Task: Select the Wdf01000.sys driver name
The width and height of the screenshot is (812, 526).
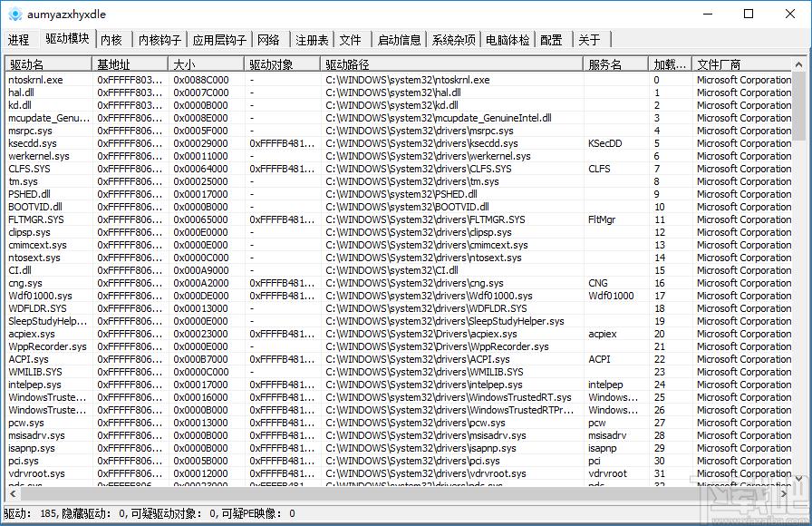Action: pos(41,296)
